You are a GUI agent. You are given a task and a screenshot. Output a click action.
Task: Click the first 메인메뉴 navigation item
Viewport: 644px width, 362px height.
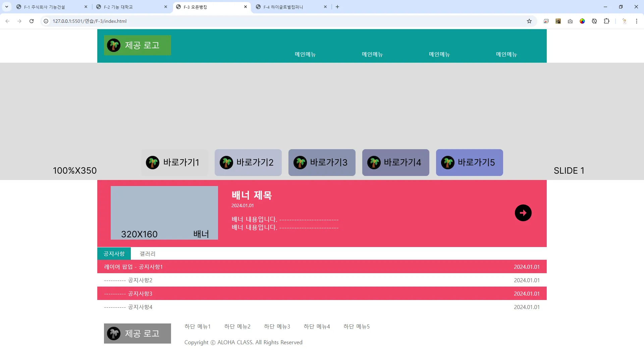(x=305, y=54)
